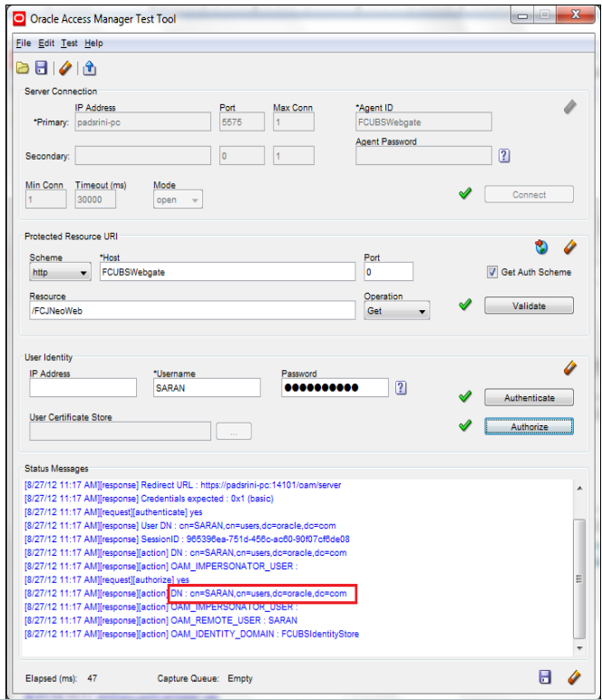Click the [request][authenticate] yes message
Viewport: 602px width, 700px height.
[x=113, y=512]
